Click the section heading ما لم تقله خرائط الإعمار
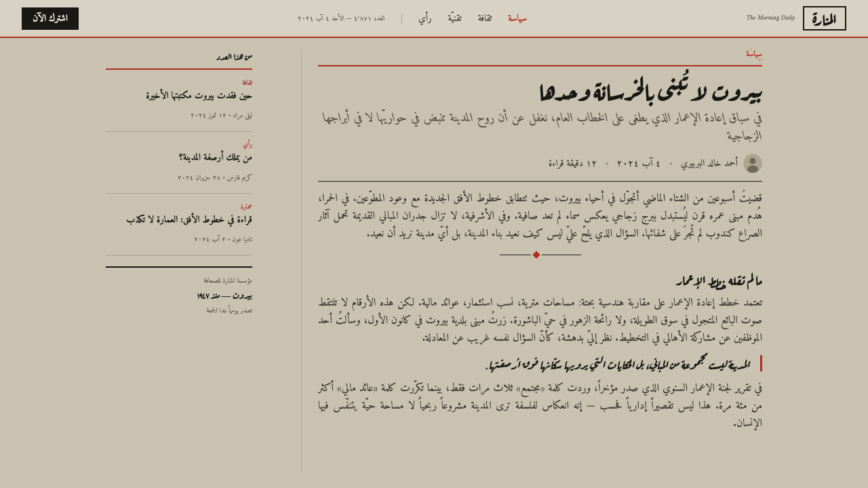The image size is (868, 488). click(x=719, y=280)
